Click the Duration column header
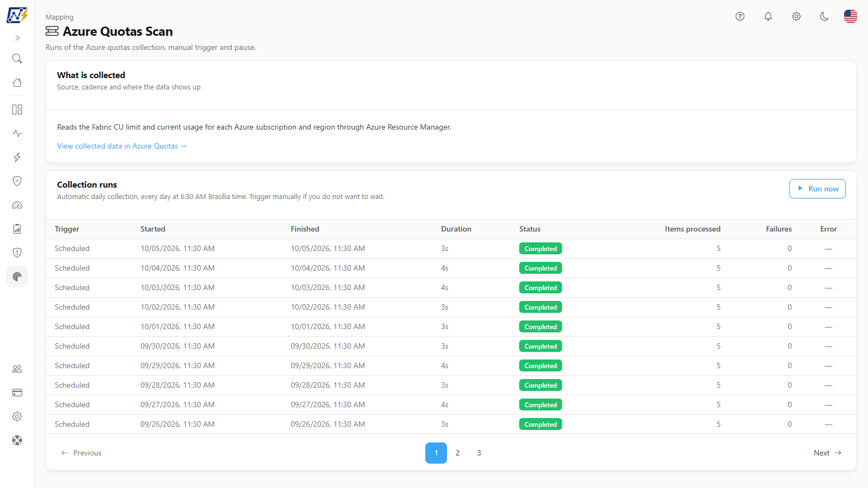The image size is (868, 488). click(x=456, y=229)
